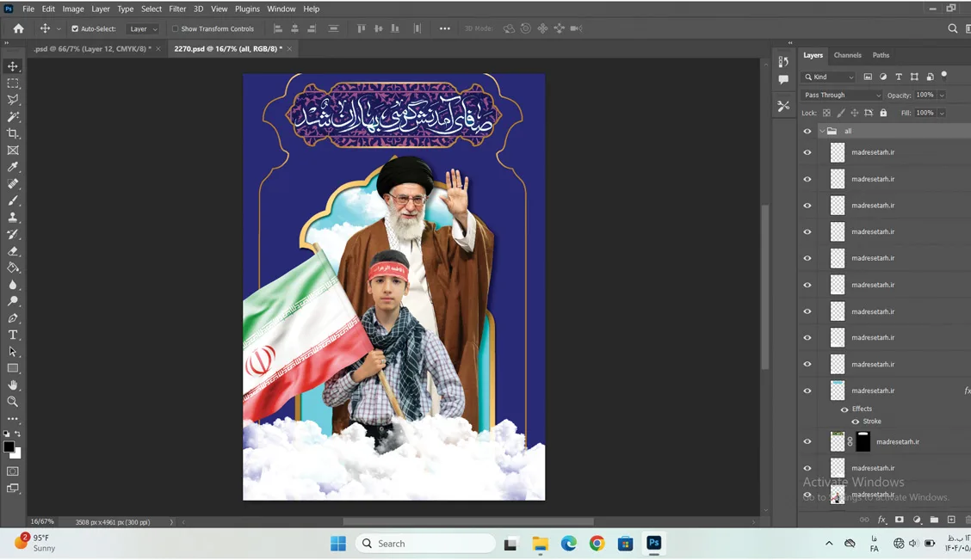
Task: Open the Pass Through blend mode dropdown
Action: coord(842,95)
